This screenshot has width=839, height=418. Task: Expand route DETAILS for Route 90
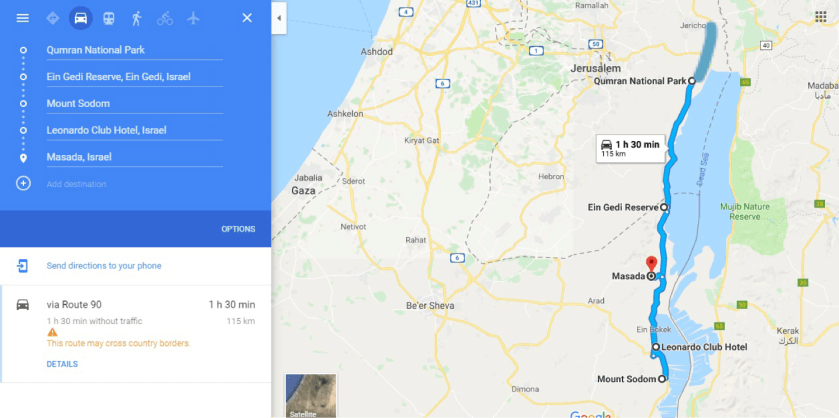pyautogui.click(x=62, y=364)
